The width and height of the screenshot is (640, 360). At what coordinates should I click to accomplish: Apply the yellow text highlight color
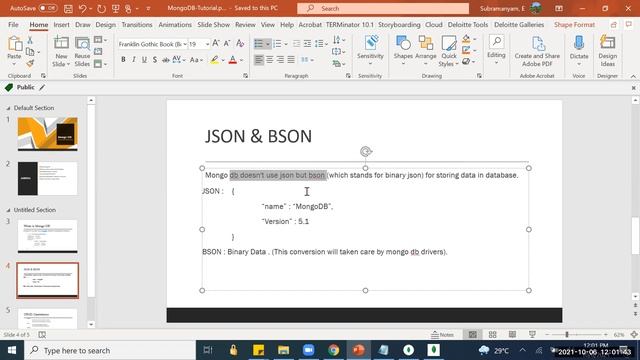(214, 60)
